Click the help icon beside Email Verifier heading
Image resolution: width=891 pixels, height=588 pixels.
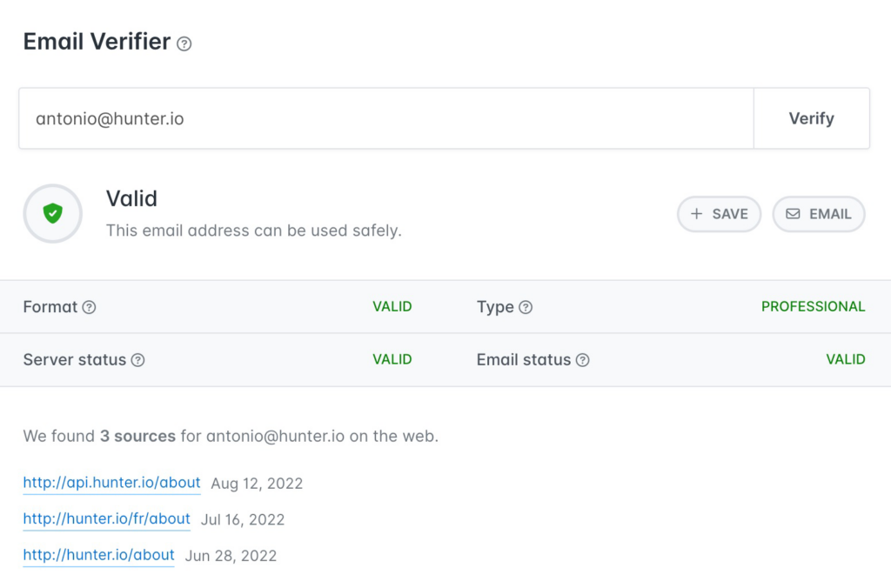point(185,43)
